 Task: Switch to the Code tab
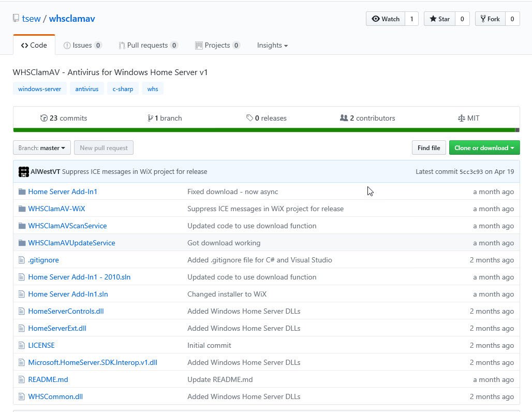(34, 45)
